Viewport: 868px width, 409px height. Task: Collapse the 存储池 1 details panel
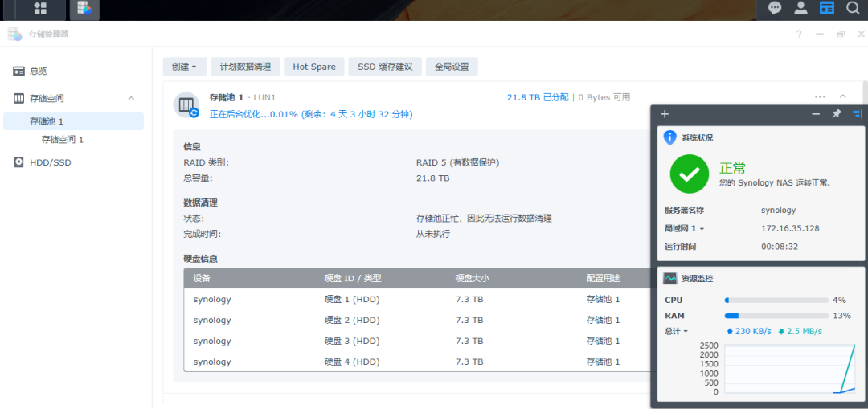[x=843, y=97]
